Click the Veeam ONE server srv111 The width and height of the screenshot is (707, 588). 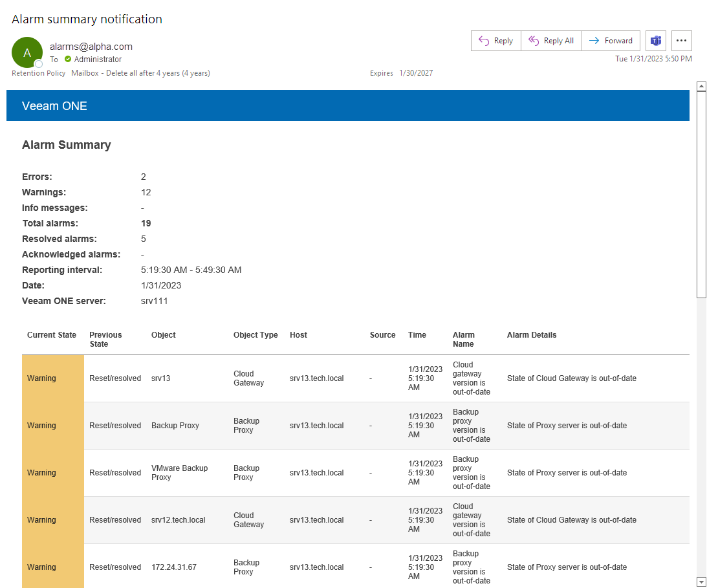(154, 301)
